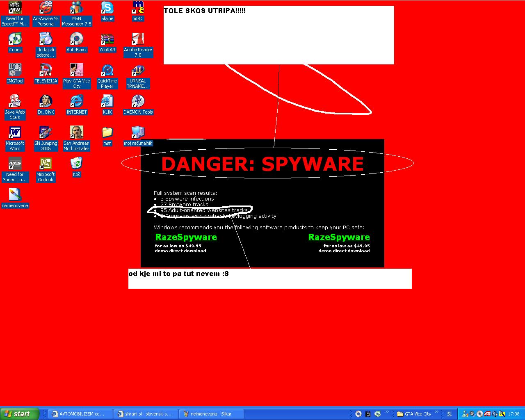Open the TELEVIZIJA desktop shortcut
Viewport: 525px width, 420px height.
point(46,73)
